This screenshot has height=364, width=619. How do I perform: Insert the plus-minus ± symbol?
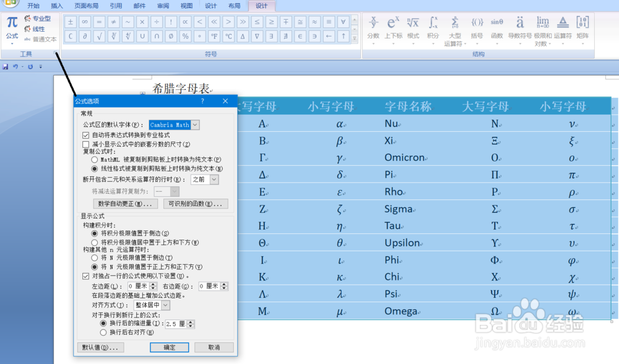71,22
